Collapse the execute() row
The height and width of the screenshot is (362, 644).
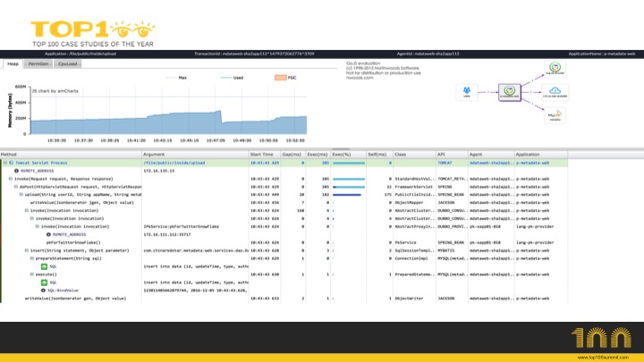tap(32, 274)
